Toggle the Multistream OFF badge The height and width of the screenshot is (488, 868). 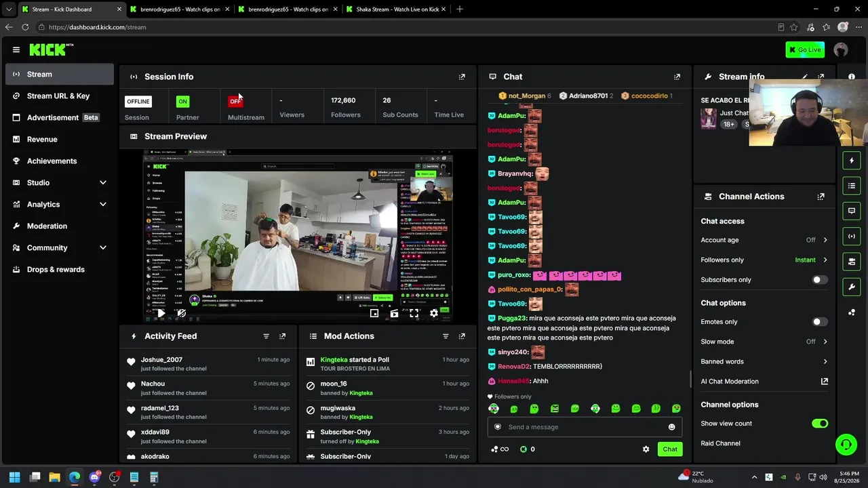(x=235, y=102)
